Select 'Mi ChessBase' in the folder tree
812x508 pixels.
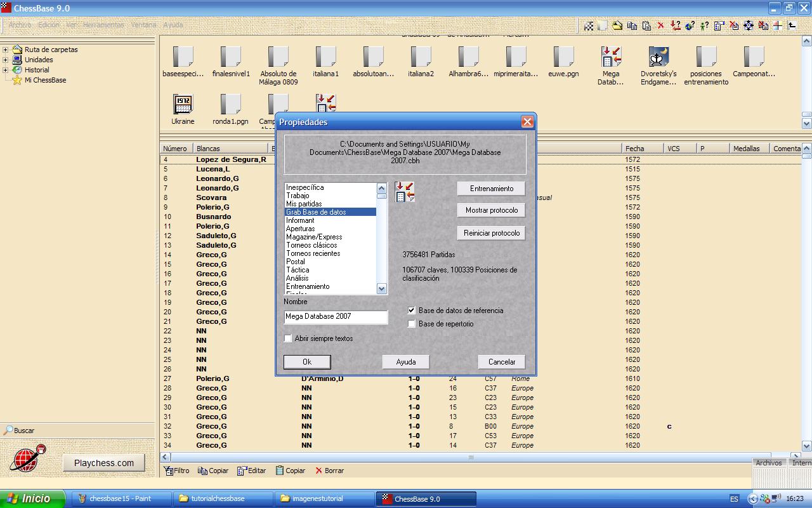[45, 80]
